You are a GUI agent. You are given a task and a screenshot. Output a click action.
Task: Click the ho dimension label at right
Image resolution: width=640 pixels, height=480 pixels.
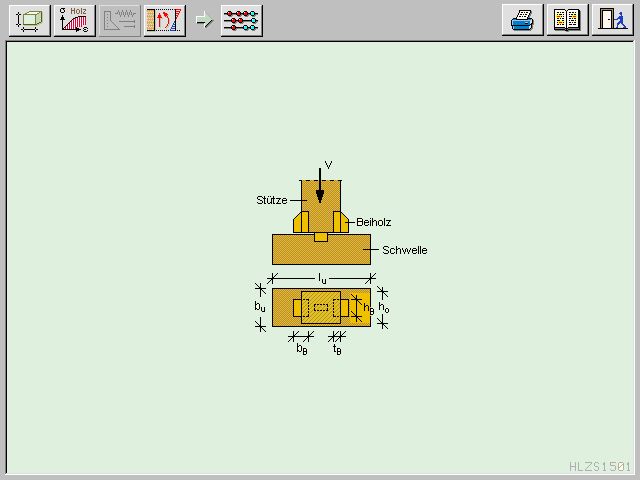pyautogui.click(x=385, y=307)
